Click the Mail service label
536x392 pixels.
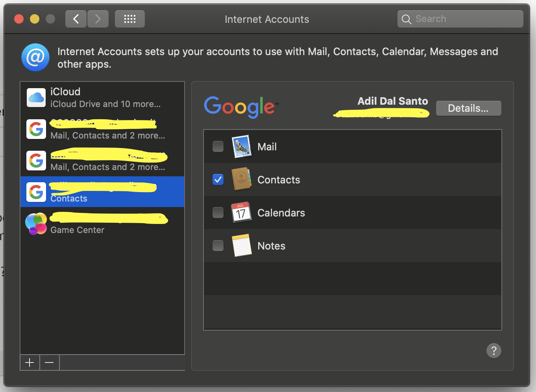point(267,147)
